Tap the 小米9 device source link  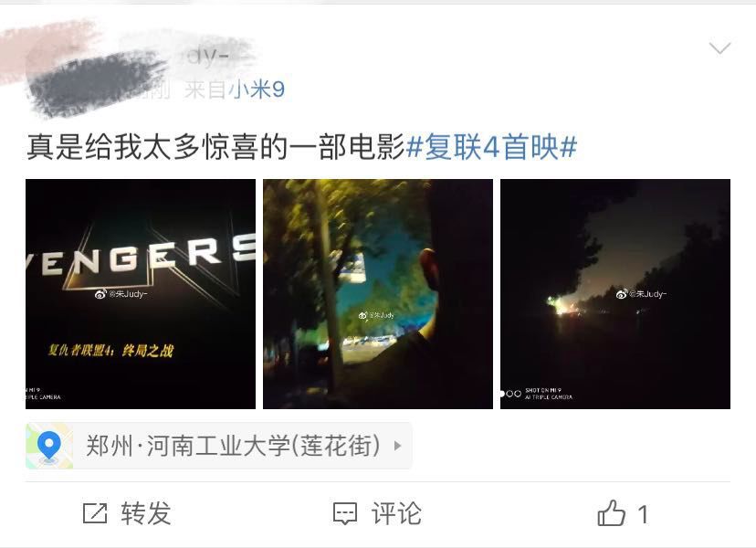pos(256,90)
